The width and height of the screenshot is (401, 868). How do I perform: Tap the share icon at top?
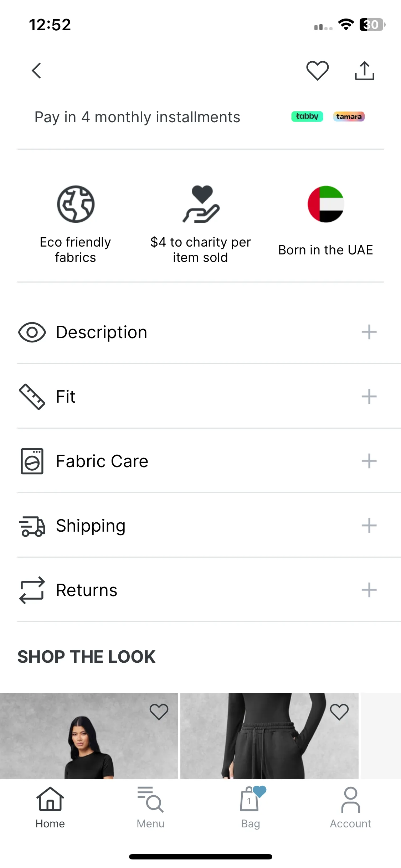click(364, 71)
